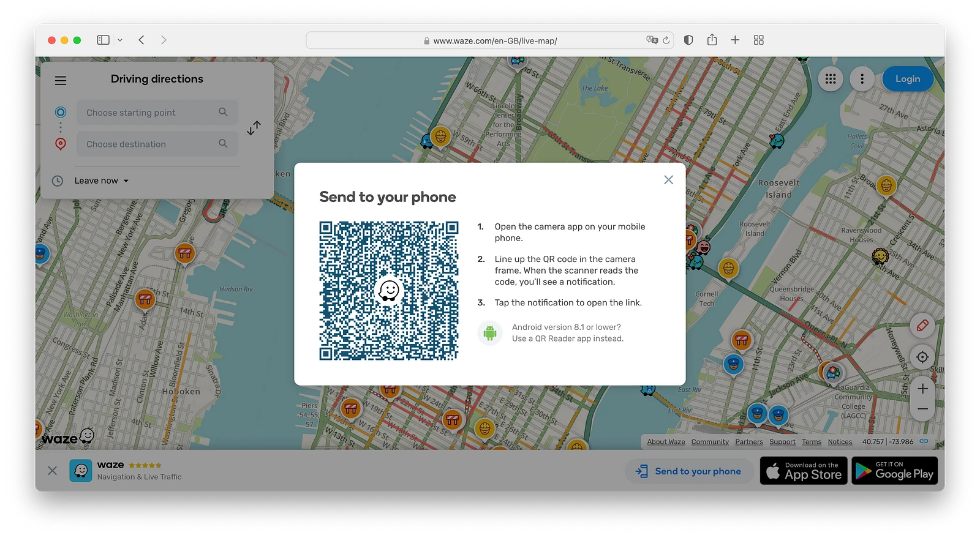Open the hamburger menu in Driving directions
The height and width of the screenshot is (538, 980).
[61, 80]
